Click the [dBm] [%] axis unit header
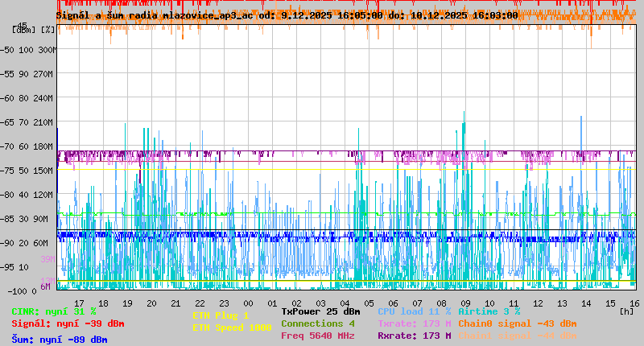The image size is (644, 346). tap(34, 30)
